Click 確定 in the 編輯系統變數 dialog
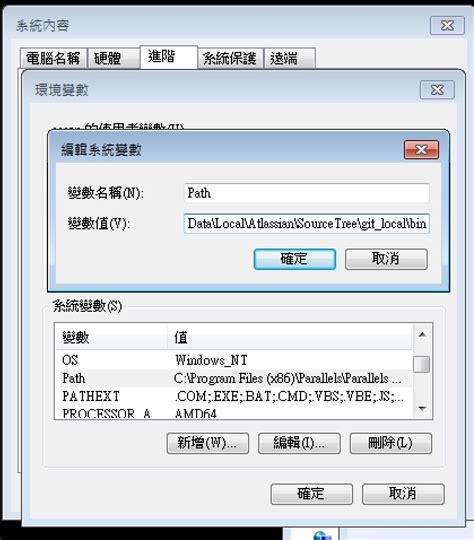The width and height of the screenshot is (474, 540). (x=295, y=259)
